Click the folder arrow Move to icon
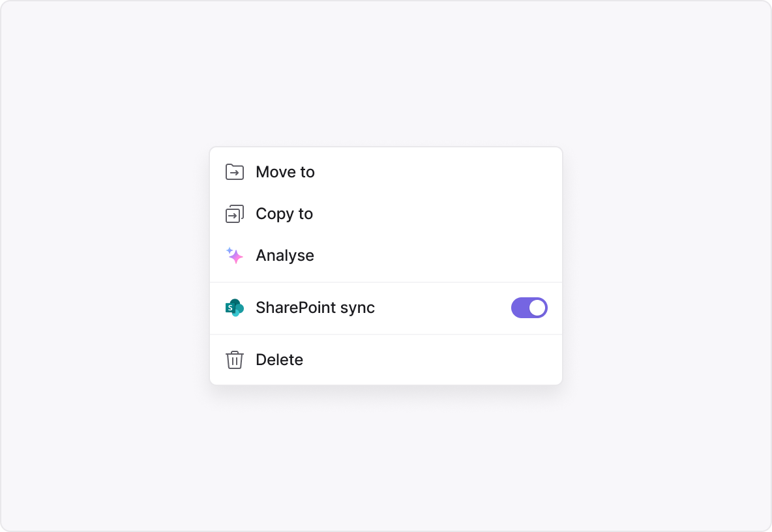 point(234,172)
